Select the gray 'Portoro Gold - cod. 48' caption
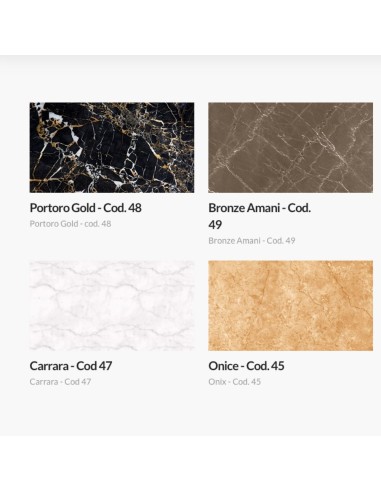381x492 pixels. (x=70, y=224)
